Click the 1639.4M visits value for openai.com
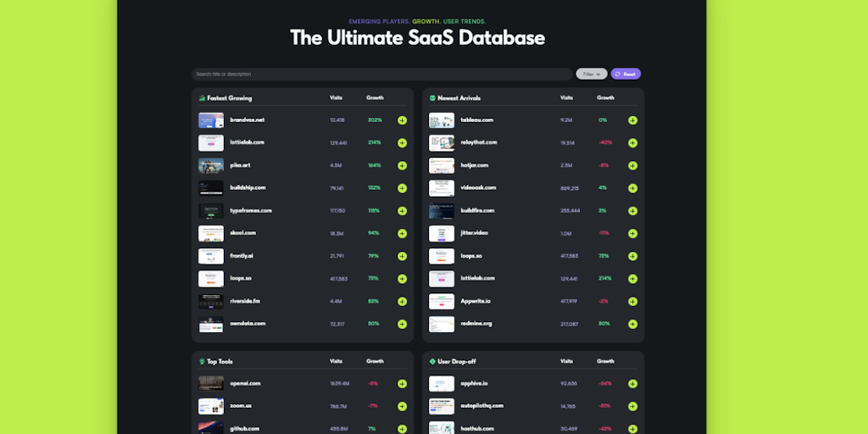 tap(339, 384)
